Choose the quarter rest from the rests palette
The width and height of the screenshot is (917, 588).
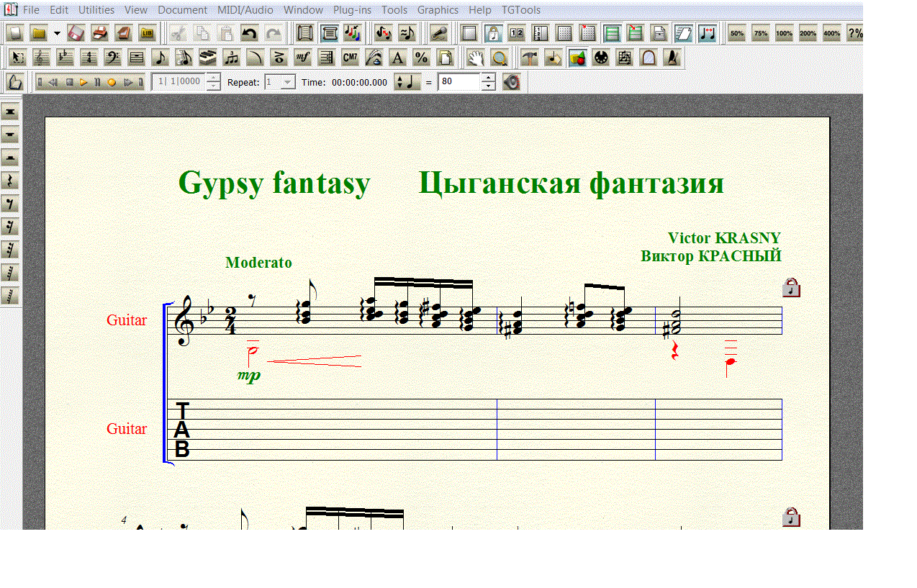click(x=10, y=180)
